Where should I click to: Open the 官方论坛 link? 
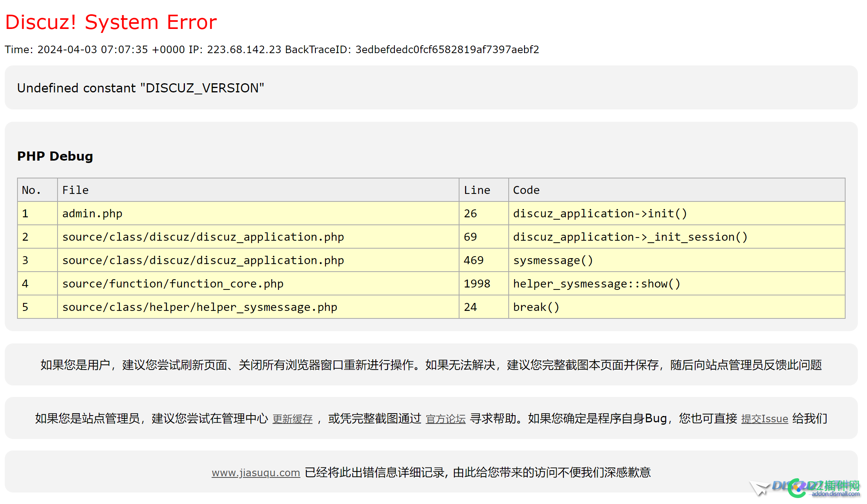tap(446, 419)
